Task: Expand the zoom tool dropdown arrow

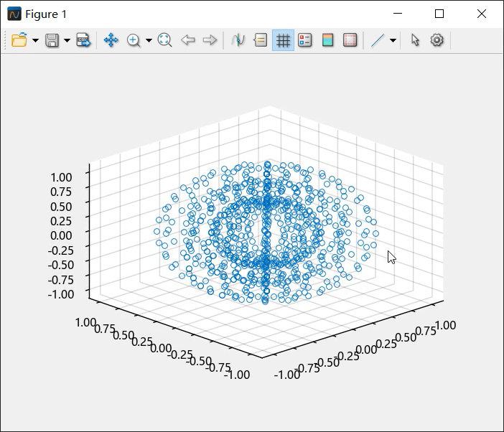Action: click(x=149, y=41)
